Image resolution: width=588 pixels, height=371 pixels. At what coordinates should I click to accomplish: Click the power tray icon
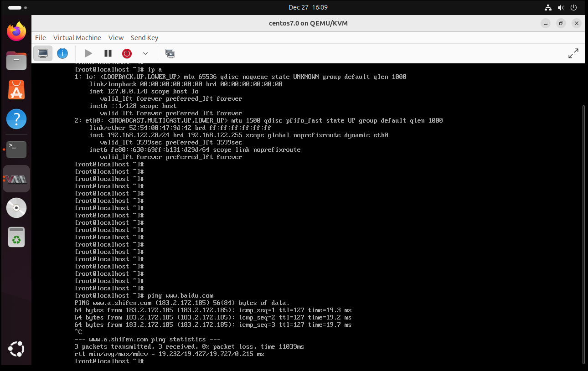pyautogui.click(x=574, y=7)
